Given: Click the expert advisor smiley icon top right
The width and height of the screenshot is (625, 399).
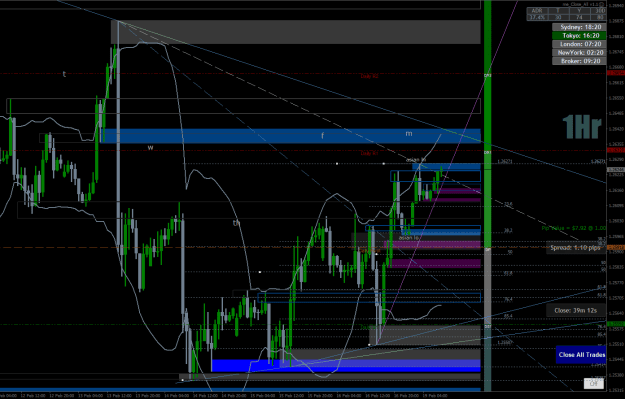Looking at the screenshot, I should pyautogui.click(x=602, y=4).
